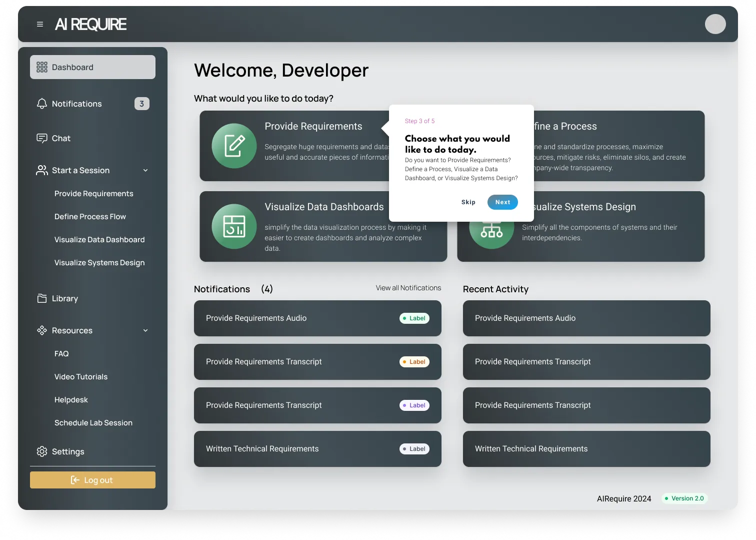
Task: Click the Visualize Data Dashboards chart icon
Action: [234, 226]
